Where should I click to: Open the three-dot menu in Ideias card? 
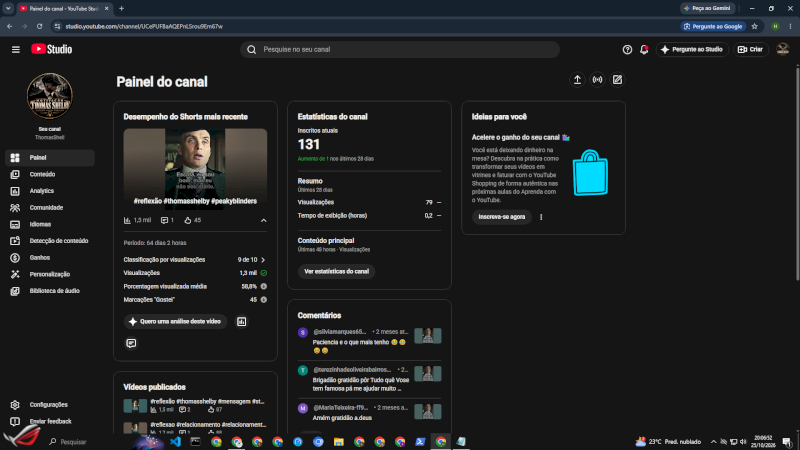point(541,217)
